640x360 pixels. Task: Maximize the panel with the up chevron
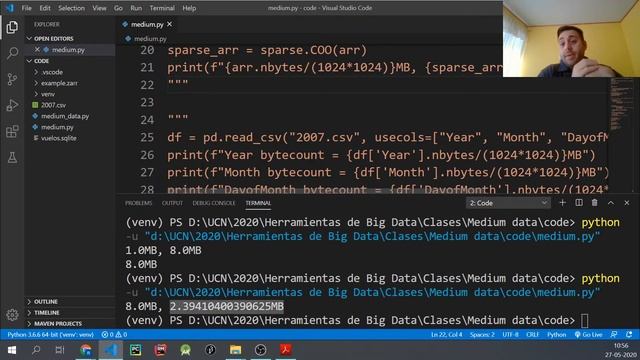coord(611,203)
